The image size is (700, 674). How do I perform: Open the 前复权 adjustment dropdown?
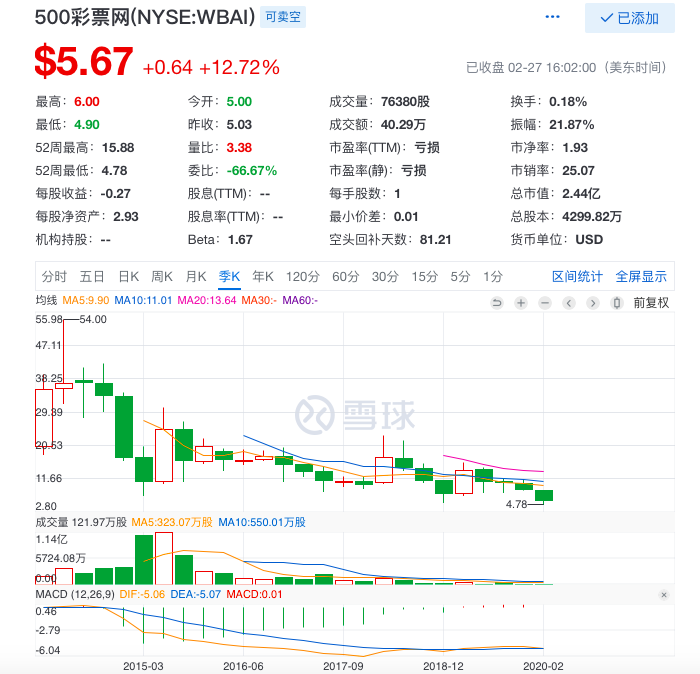pyautogui.click(x=651, y=302)
